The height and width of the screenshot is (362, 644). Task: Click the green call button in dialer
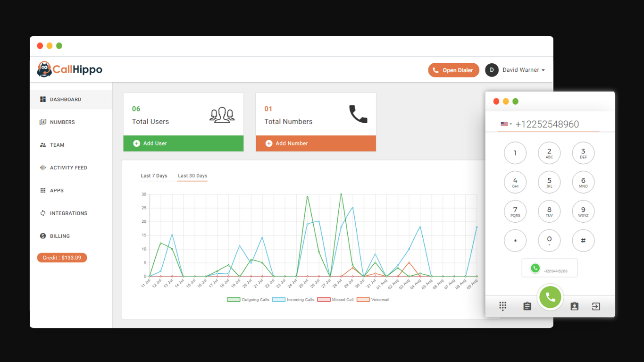tap(550, 297)
